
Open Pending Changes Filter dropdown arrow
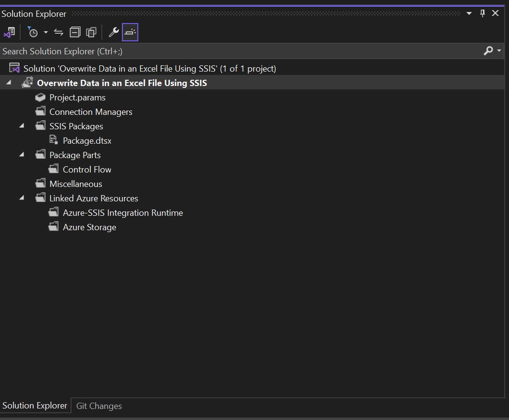pyautogui.click(x=46, y=32)
